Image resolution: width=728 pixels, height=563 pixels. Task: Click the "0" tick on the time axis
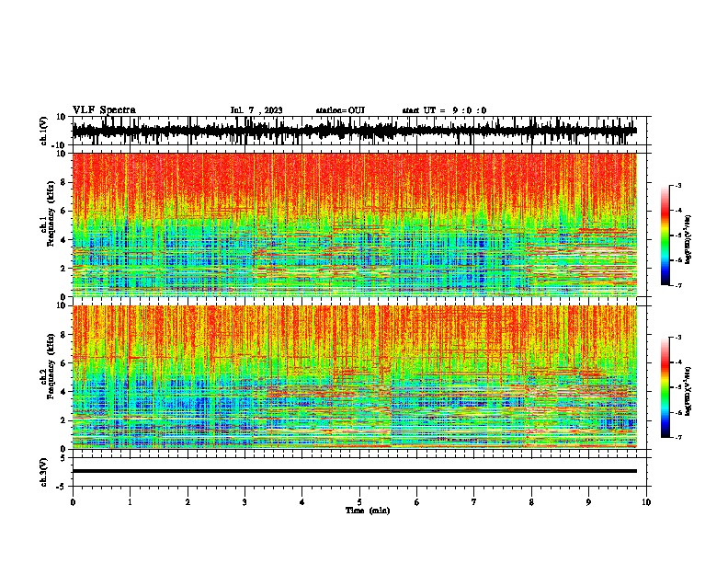(73, 502)
